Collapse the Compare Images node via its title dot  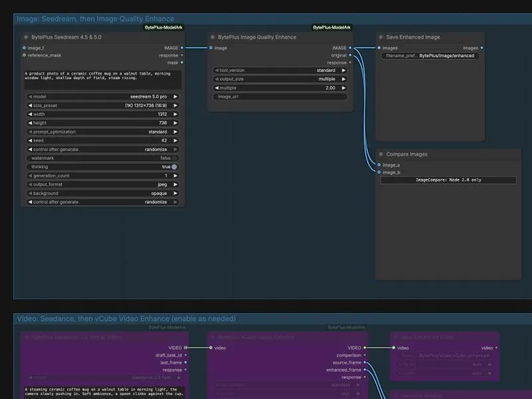[380, 154]
